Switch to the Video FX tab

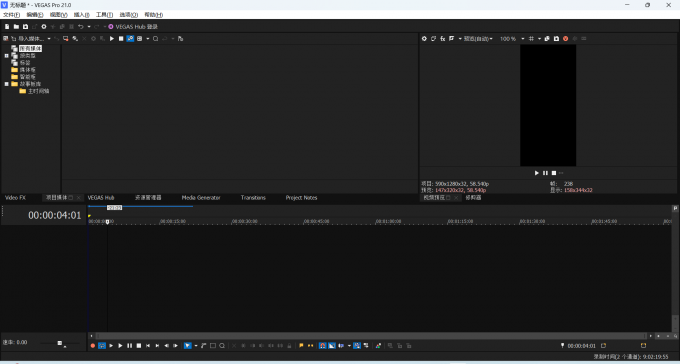[15, 198]
